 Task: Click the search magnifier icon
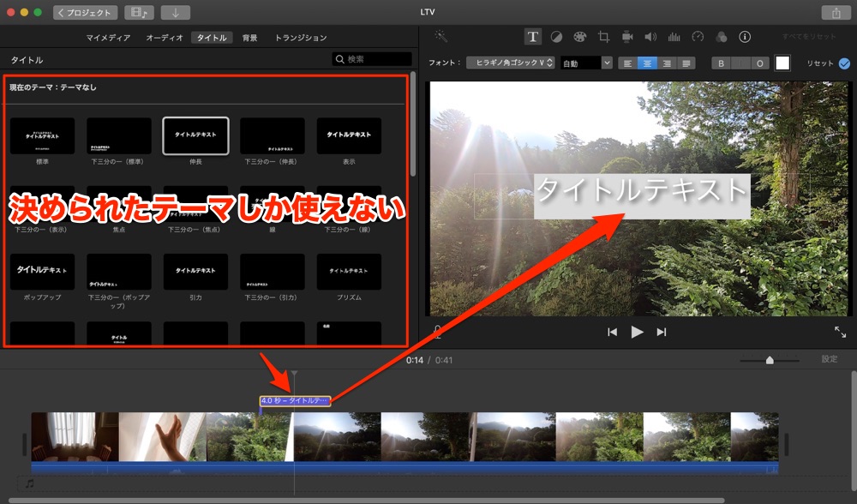point(340,59)
